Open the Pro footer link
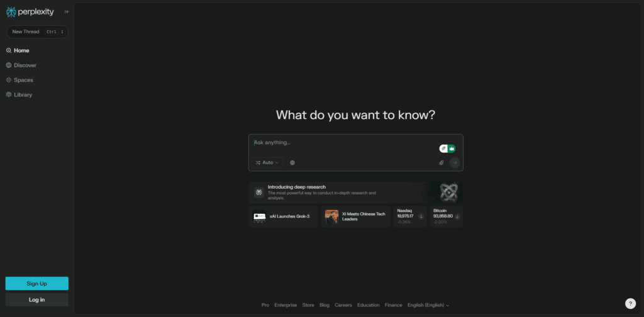Screen dimensions: 644x317 (265, 305)
